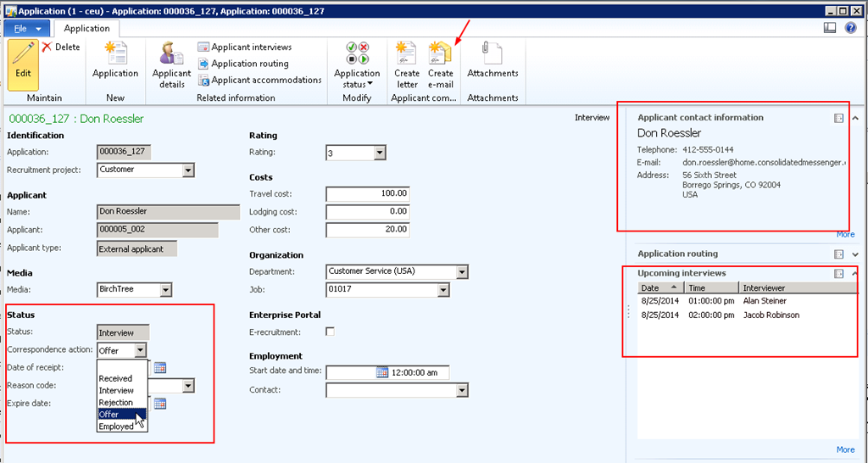Click the Create letter icon
This screenshot has width=868, height=463.
tap(407, 54)
